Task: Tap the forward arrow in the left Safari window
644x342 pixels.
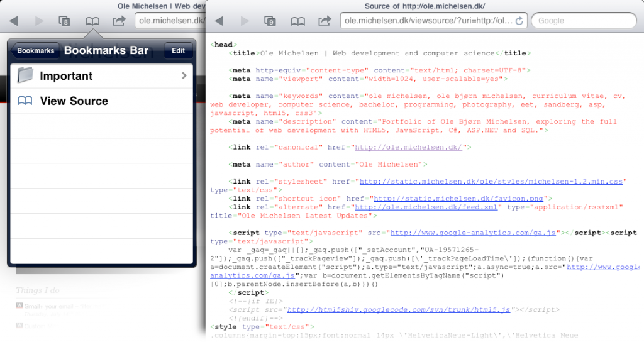Action: click(39, 21)
